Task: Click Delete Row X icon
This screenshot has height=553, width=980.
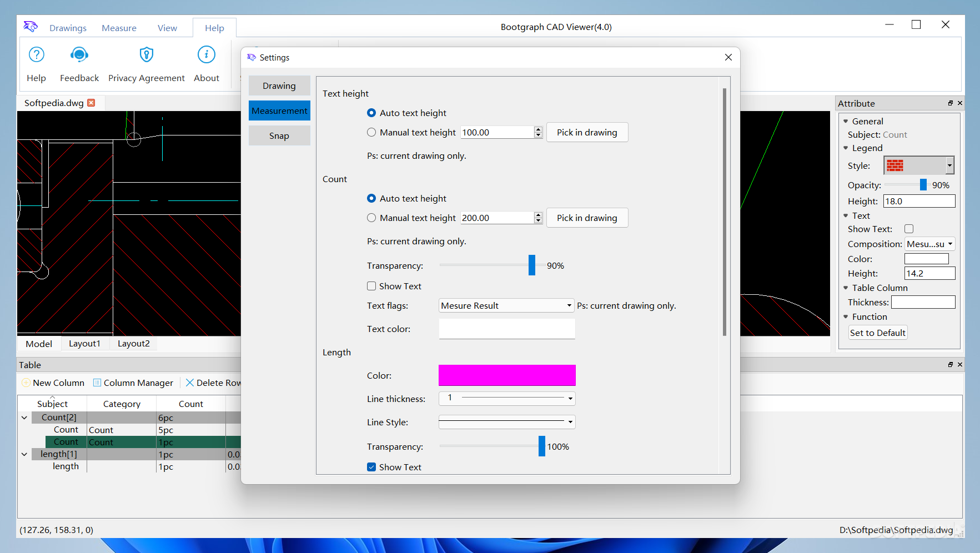Action: [190, 383]
